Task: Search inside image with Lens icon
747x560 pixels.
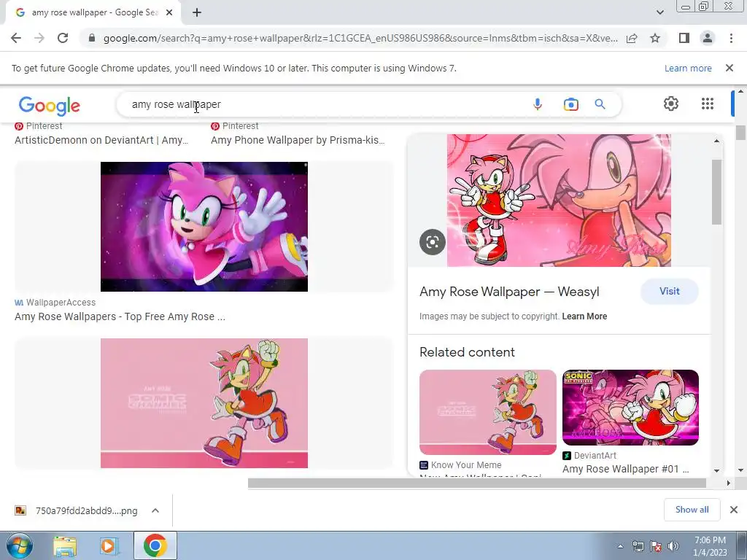Action: [x=432, y=242]
